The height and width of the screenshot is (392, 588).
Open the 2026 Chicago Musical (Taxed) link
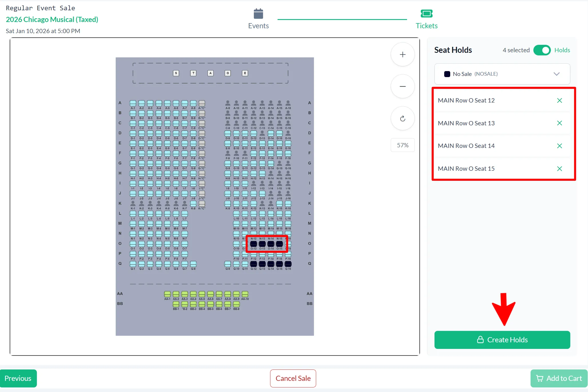[x=52, y=19]
